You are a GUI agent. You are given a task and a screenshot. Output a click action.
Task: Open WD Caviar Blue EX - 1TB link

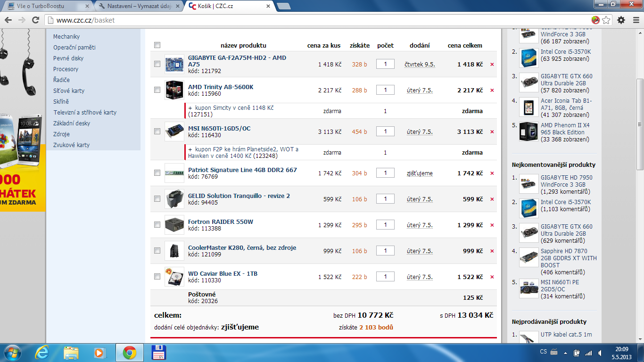(223, 274)
